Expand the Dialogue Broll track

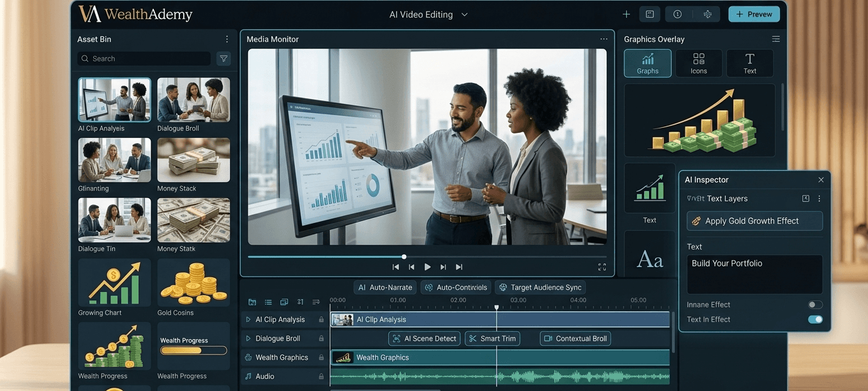click(x=248, y=338)
